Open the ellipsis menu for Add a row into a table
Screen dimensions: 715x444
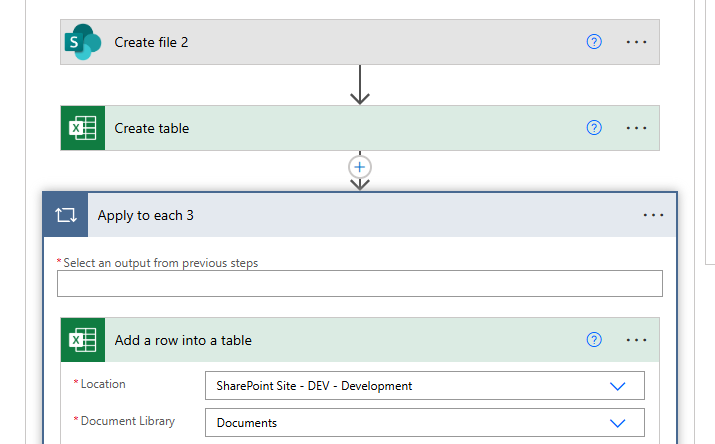coord(637,340)
